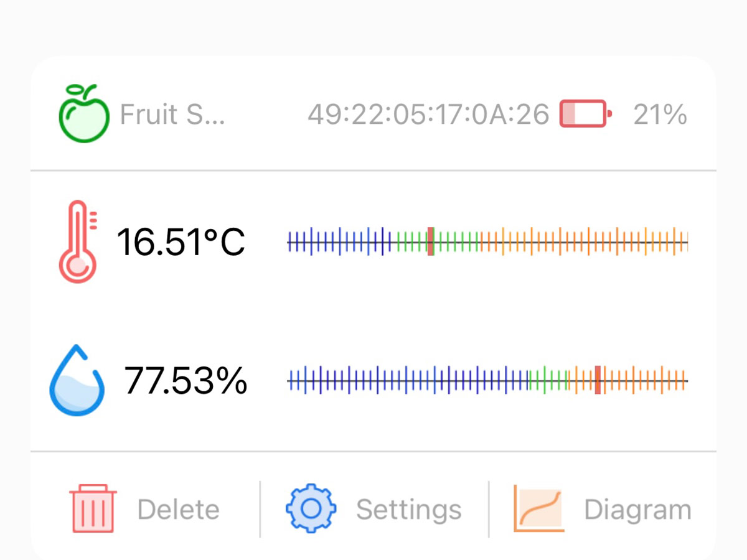This screenshot has width=747, height=560.
Task: Click the red low battery icon
Action: (586, 114)
